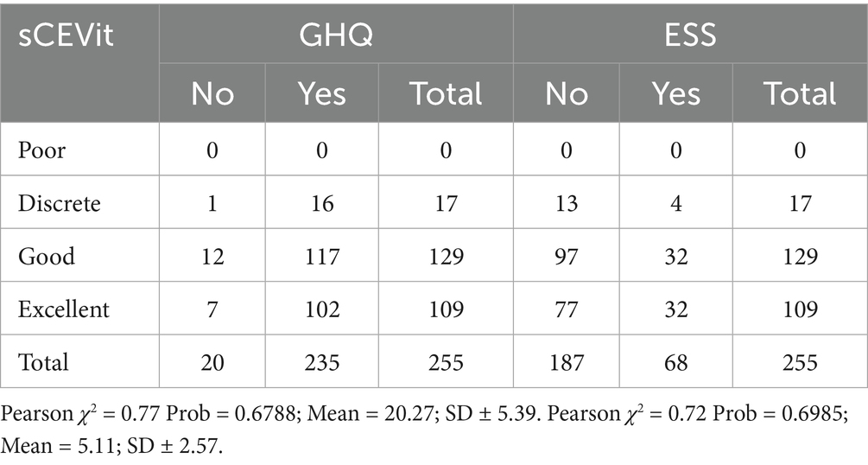Select the Poor row label
The image size is (868, 465).
pyautogui.click(x=41, y=150)
